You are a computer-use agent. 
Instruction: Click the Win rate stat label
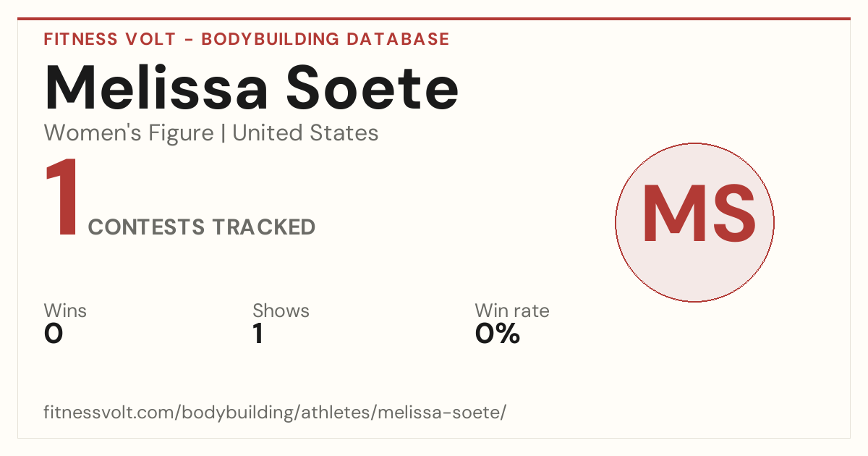(x=512, y=311)
